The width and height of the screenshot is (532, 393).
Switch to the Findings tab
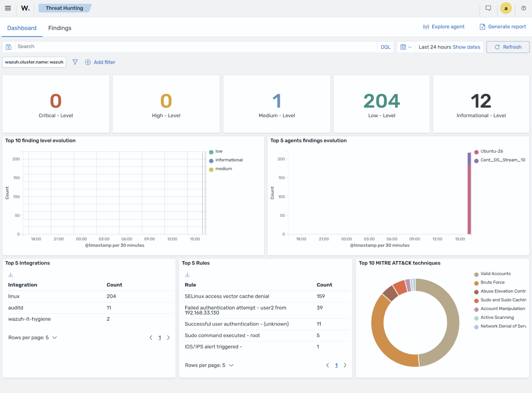click(60, 28)
